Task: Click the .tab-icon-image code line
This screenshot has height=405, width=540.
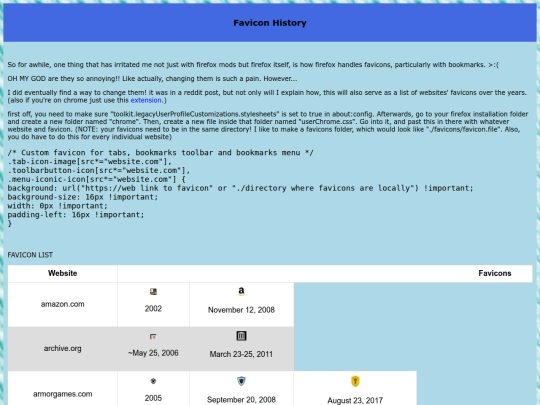Action: pos(90,162)
